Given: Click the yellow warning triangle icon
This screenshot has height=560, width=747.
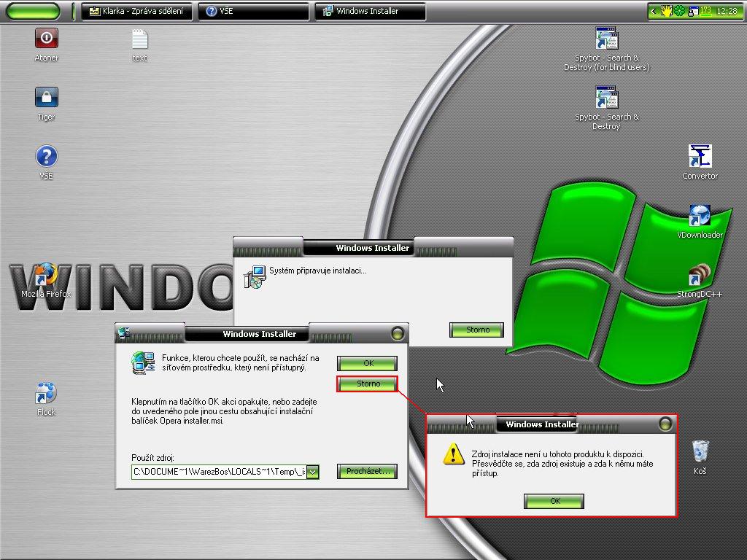Looking at the screenshot, I should point(454,454).
